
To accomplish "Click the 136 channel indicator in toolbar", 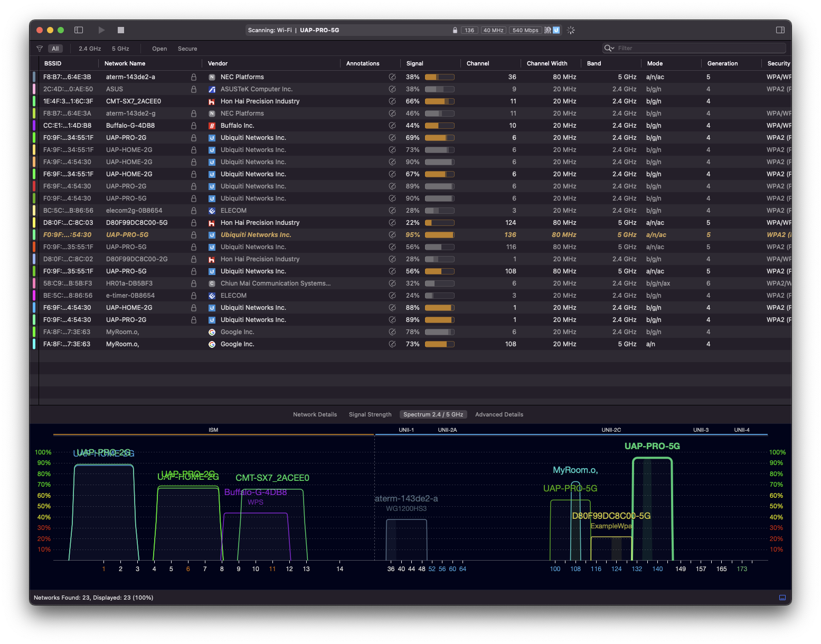I will point(469,30).
